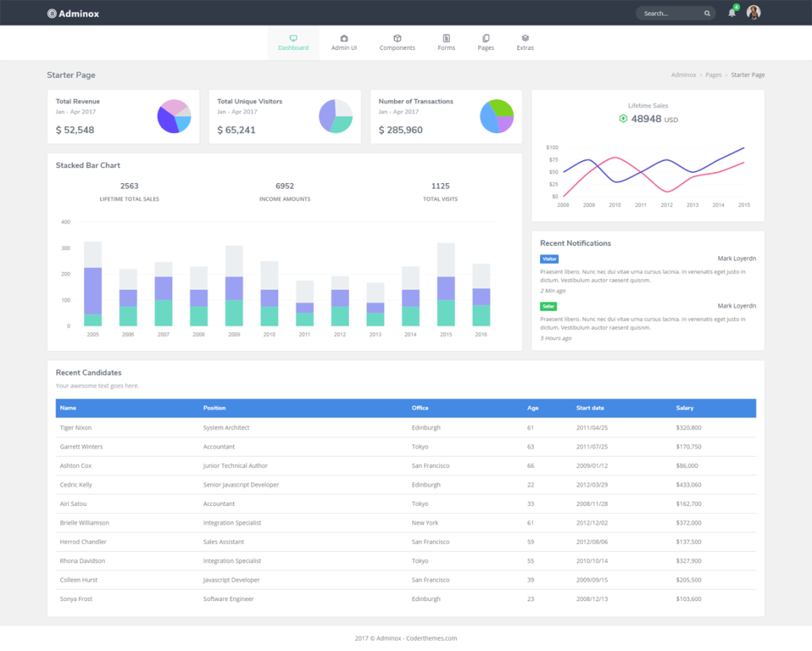The width and height of the screenshot is (812, 651).
Task: Select the Dashboard monitor icon
Action: [x=293, y=37]
